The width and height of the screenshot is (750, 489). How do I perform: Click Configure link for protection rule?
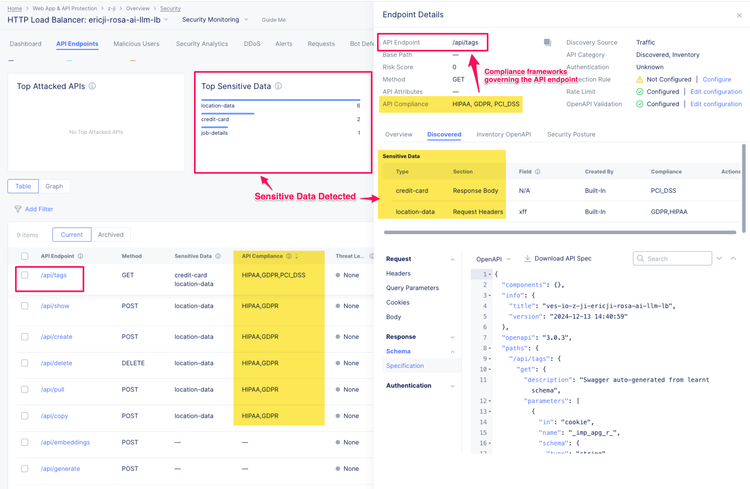click(716, 79)
